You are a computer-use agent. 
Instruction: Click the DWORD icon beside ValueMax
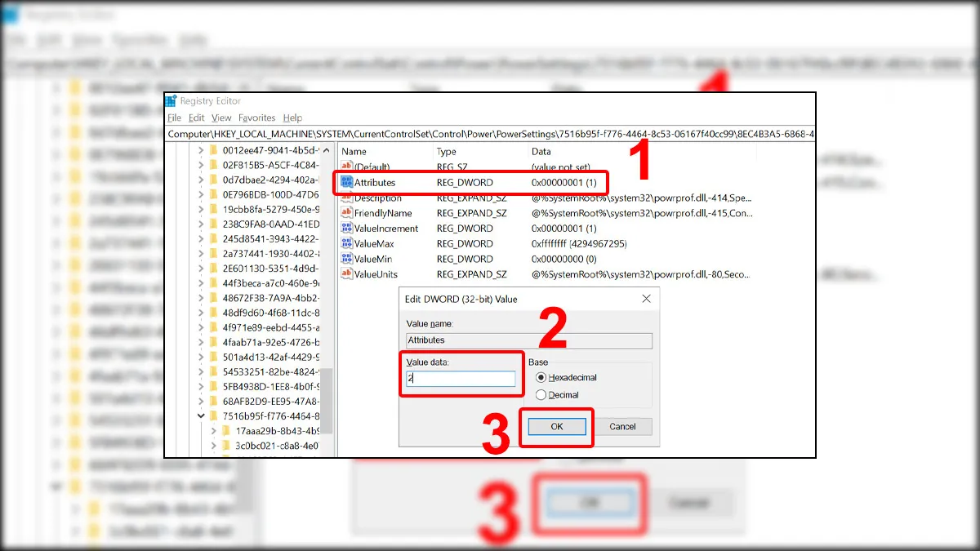(x=345, y=243)
